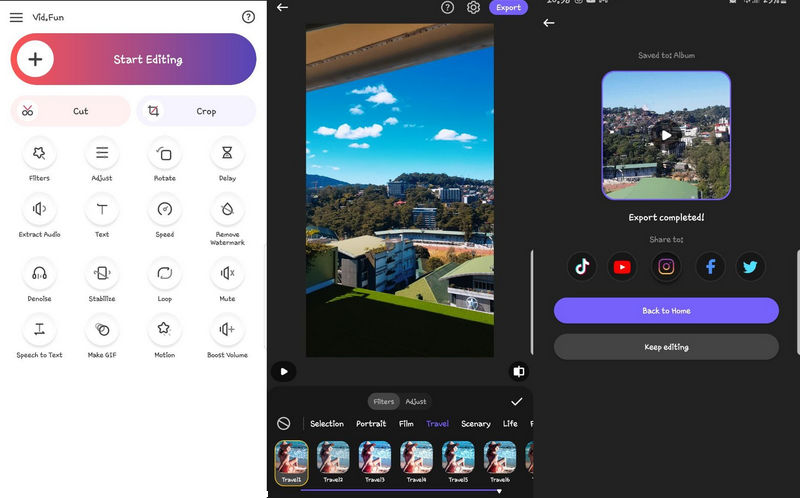Select the Stabilize tool
This screenshot has width=800, height=498.
102,273
